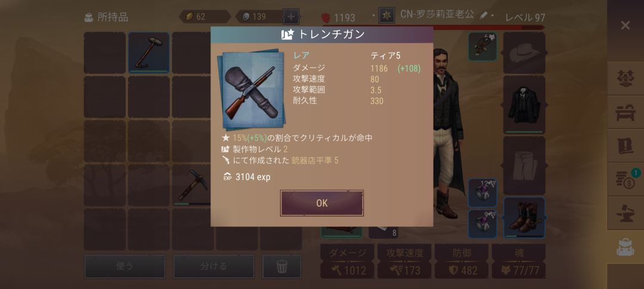Click the 使う use button
This screenshot has width=644, height=289.
125,266
